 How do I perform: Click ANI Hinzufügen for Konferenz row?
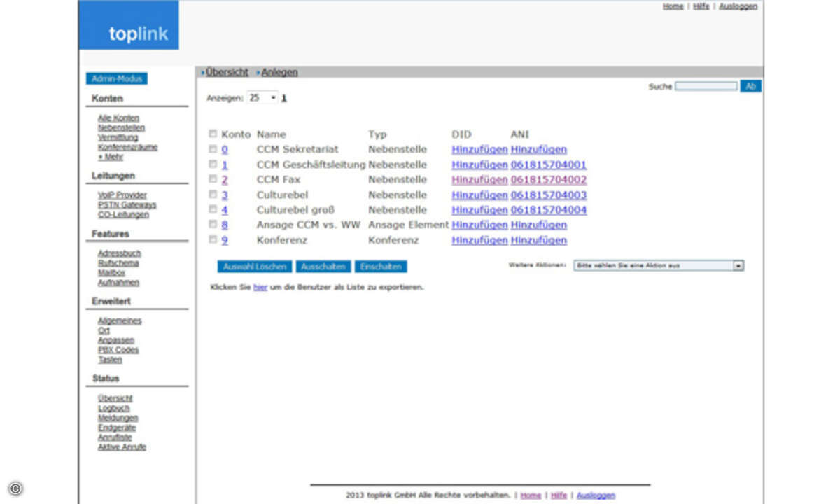[539, 240]
